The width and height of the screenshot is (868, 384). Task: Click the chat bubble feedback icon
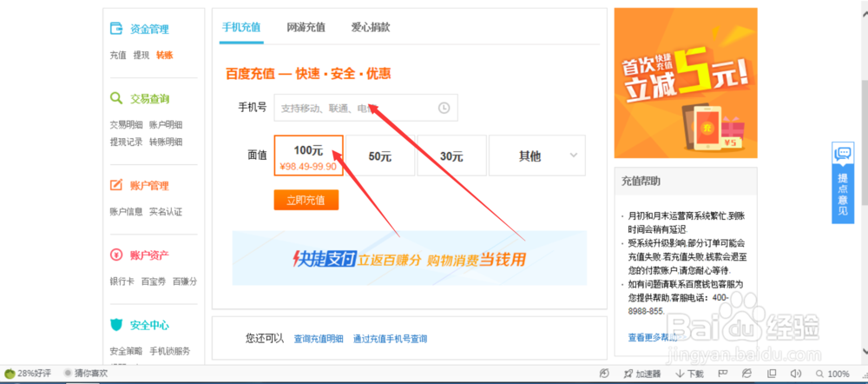(843, 153)
